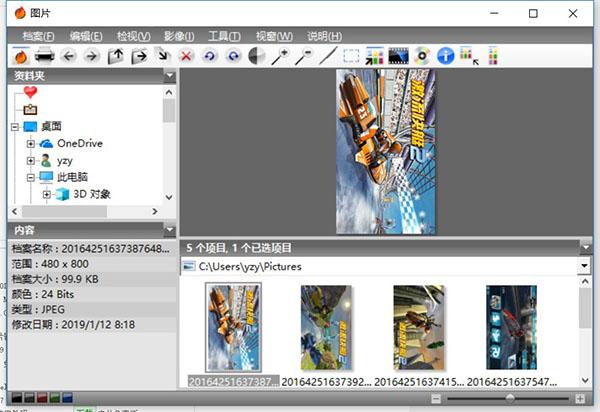Expand the OneDrive tree node
The height and width of the screenshot is (412, 600).
point(31,143)
